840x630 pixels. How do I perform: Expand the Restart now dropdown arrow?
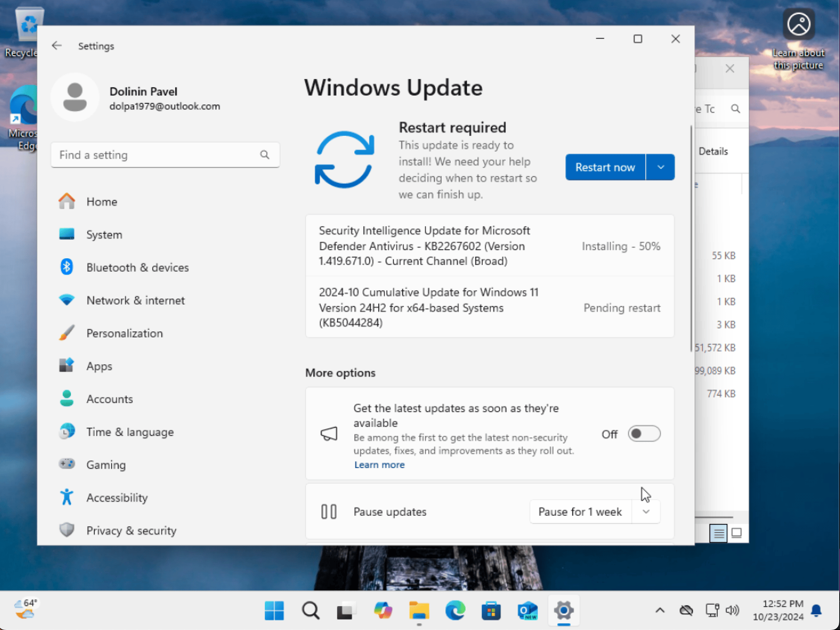(660, 167)
